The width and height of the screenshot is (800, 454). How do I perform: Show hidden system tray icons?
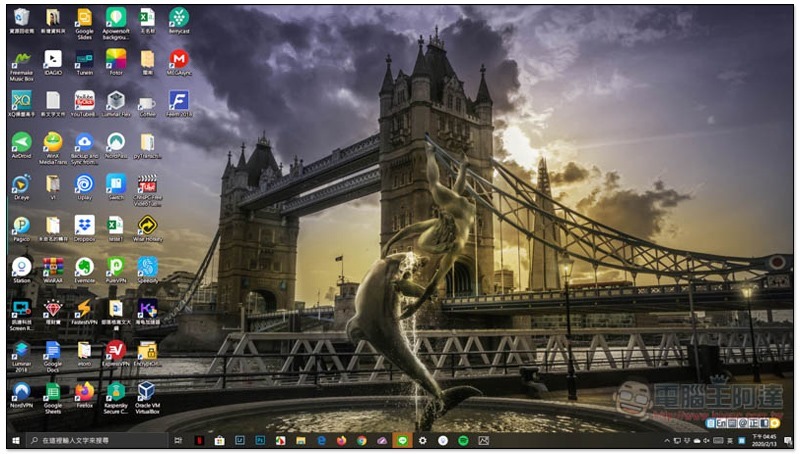click(x=667, y=441)
